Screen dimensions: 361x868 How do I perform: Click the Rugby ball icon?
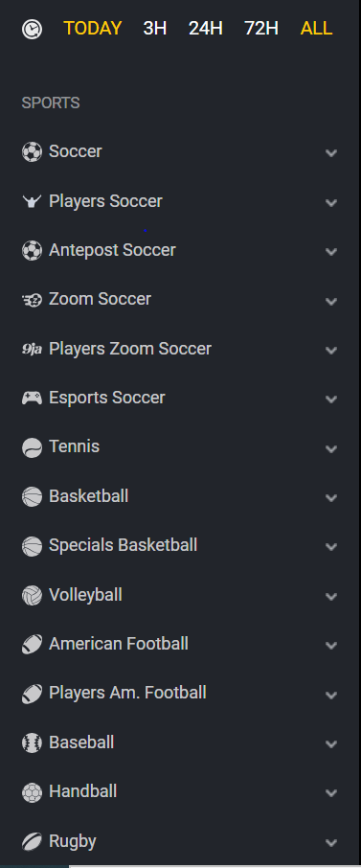[32, 841]
